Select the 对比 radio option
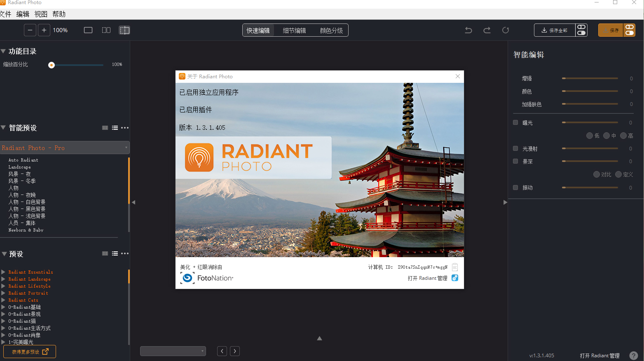Image resolution: width=644 pixels, height=361 pixels. (x=597, y=174)
